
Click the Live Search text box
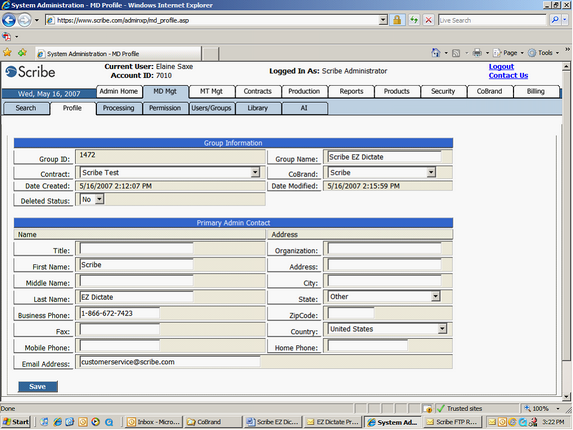[492, 20]
